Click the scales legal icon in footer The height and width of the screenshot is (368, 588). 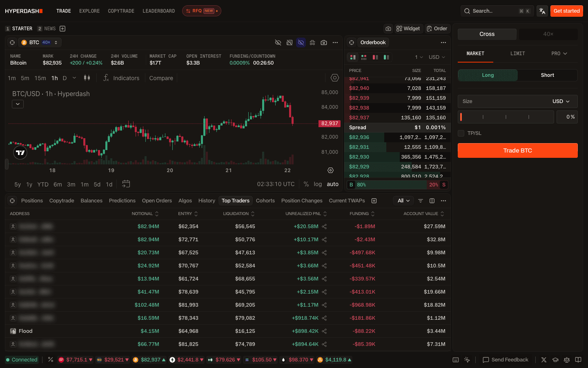[567, 360]
